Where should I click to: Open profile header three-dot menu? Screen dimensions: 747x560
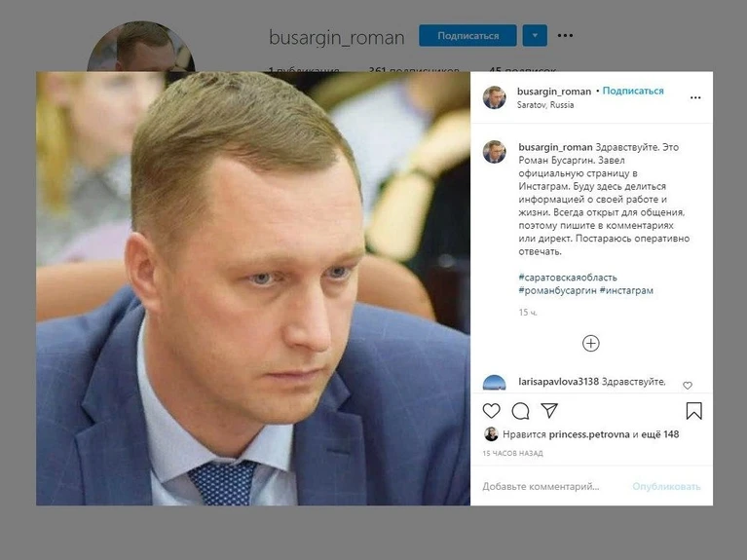[565, 35]
